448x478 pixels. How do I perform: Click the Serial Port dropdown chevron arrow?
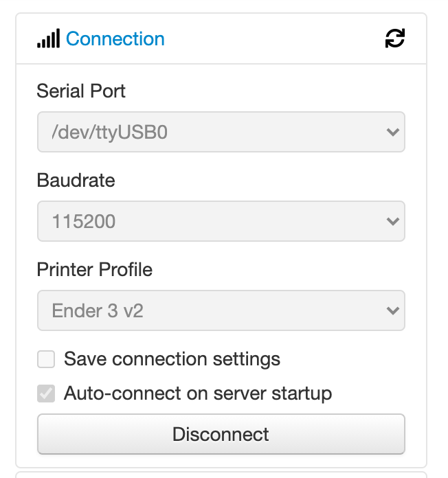(393, 132)
